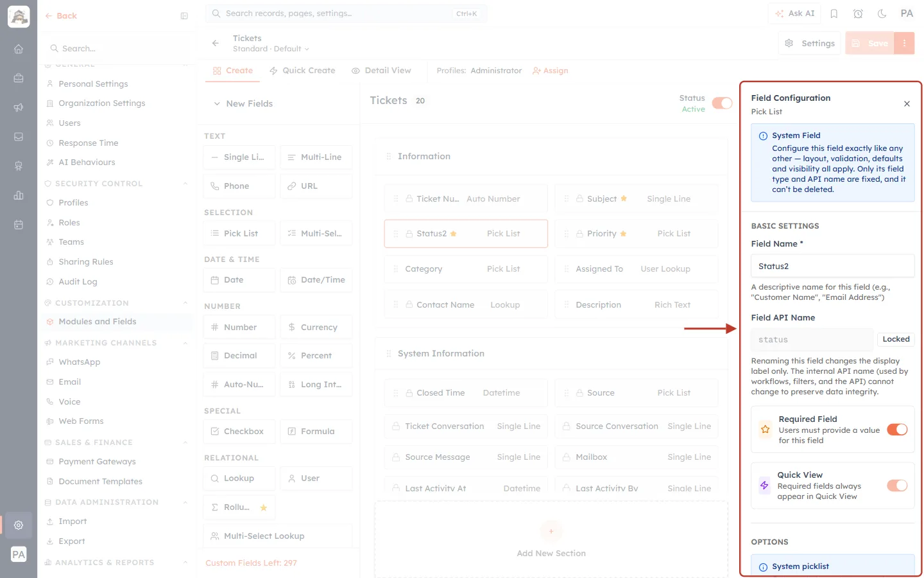
Task: Click the global search records field
Action: (x=346, y=13)
